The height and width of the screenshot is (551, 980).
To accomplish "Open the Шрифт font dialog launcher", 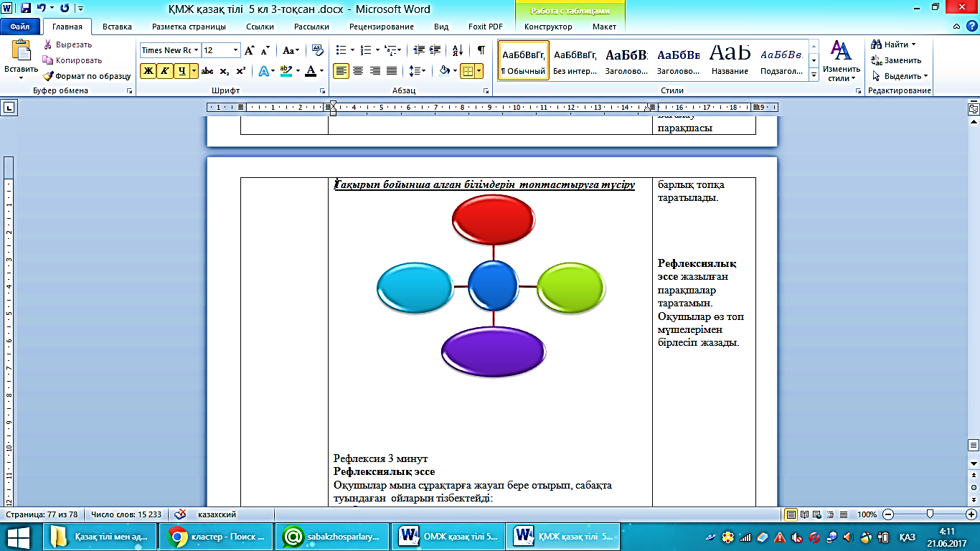I will click(x=322, y=91).
